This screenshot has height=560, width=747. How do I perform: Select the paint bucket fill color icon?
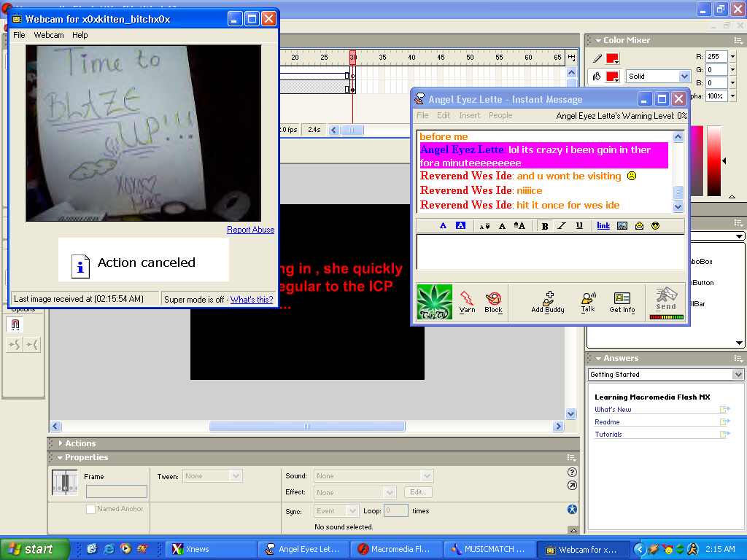point(597,76)
